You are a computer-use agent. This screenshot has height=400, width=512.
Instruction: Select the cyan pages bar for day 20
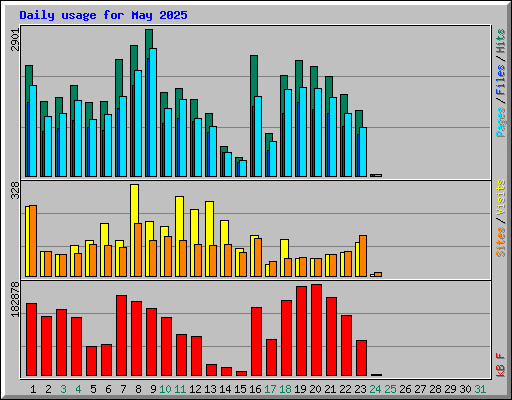(318, 133)
